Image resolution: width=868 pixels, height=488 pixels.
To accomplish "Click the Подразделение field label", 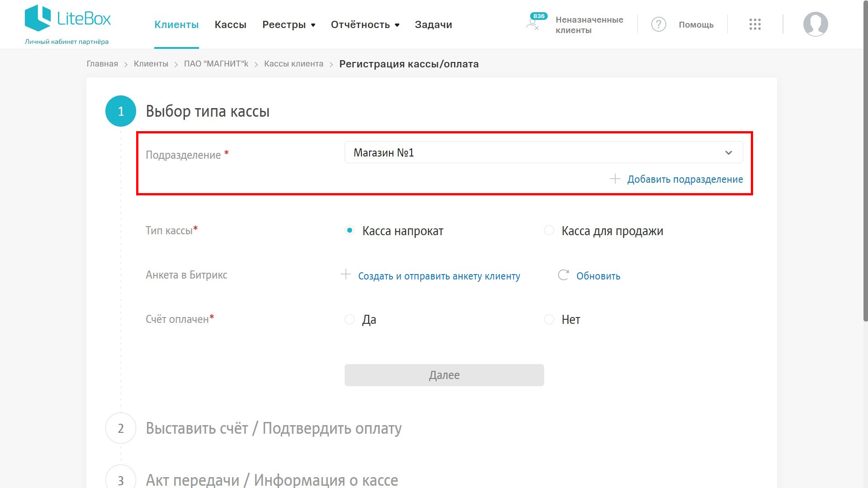I will tap(183, 155).
